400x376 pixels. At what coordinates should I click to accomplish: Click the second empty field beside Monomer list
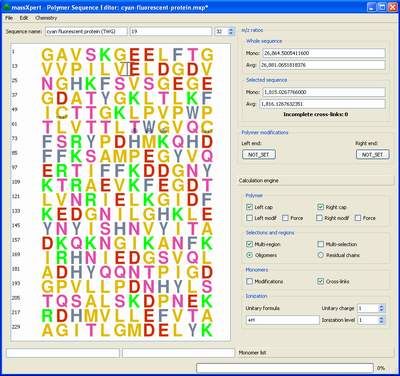pos(178,353)
